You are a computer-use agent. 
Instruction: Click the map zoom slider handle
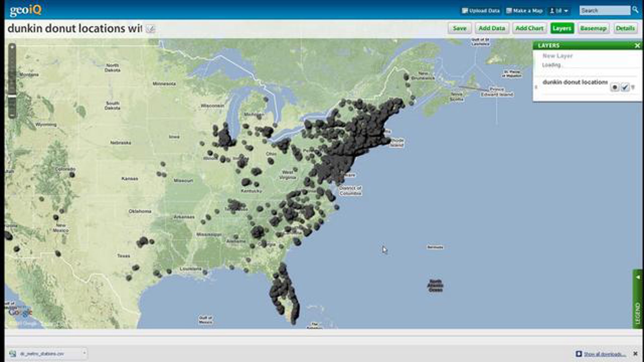click(x=12, y=96)
